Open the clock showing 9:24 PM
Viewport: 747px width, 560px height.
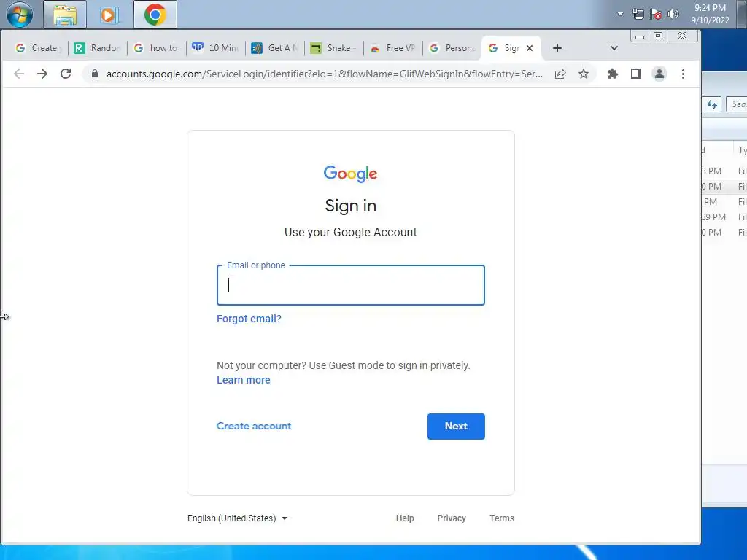(x=710, y=14)
